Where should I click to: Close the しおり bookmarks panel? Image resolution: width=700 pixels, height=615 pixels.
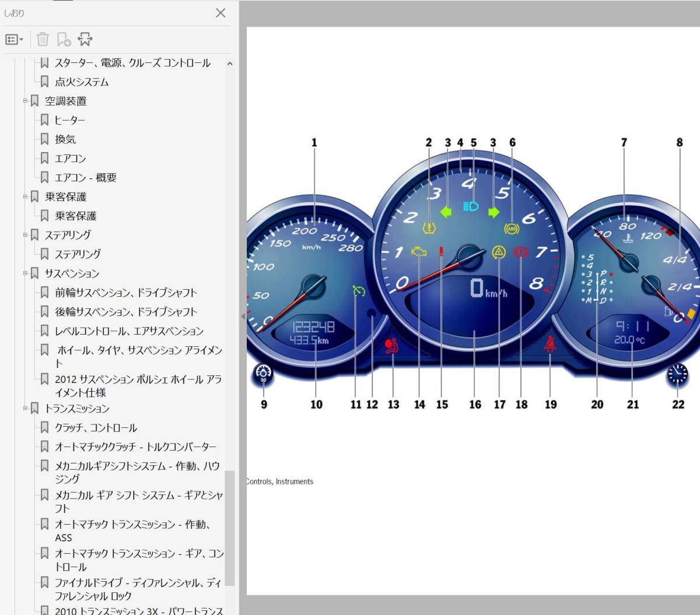(220, 13)
